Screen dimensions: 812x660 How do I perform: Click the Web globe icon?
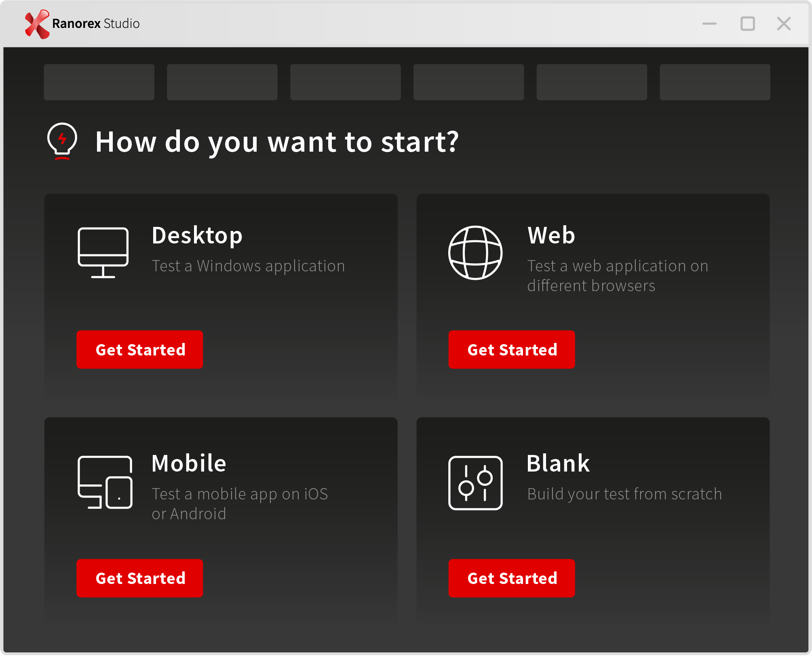(475, 253)
